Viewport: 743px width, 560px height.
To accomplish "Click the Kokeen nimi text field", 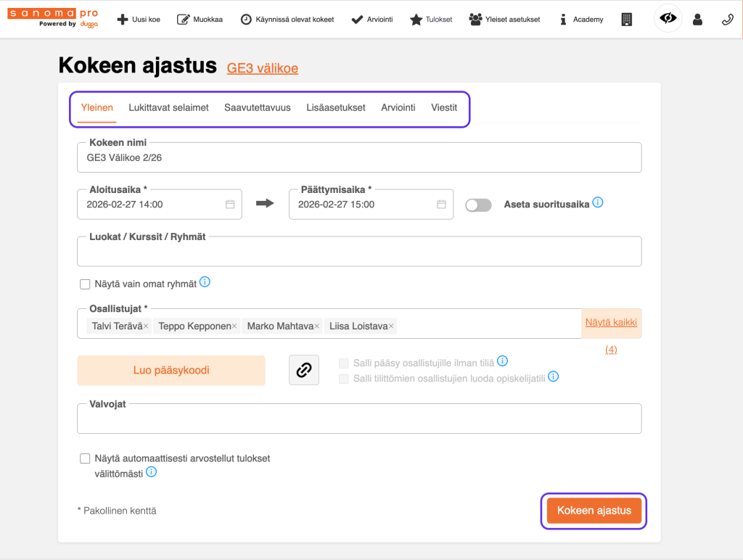I will click(359, 157).
